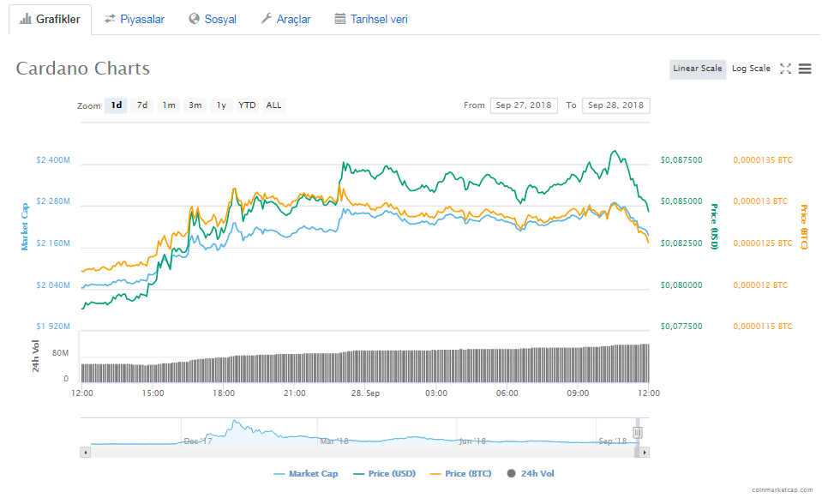Toggle Market Cap series in legend
Viewport: 822px width, 504px height.
click(x=306, y=474)
